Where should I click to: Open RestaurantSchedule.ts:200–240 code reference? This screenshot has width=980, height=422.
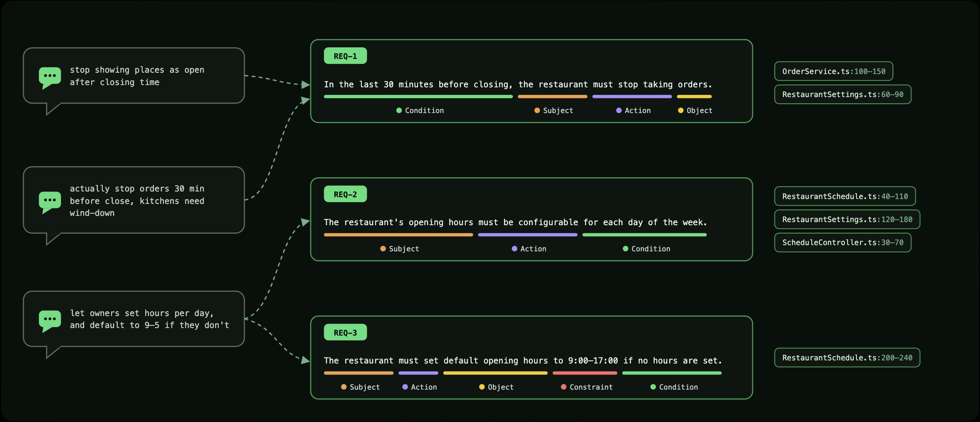tap(847, 358)
